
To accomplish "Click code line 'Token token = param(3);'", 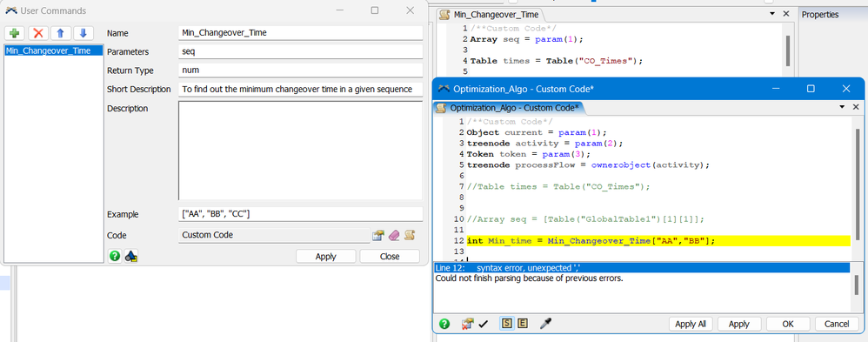I will pos(529,154).
